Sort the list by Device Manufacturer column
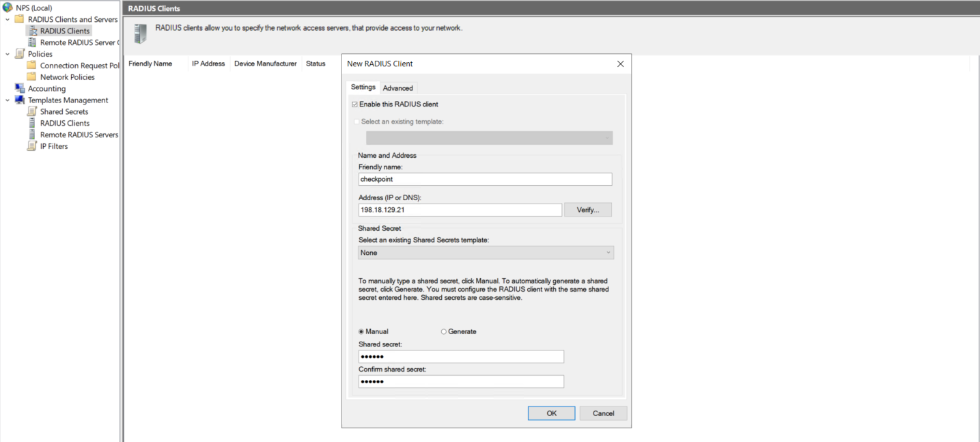This screenshot has width=980, height=442. click(265, 64)
